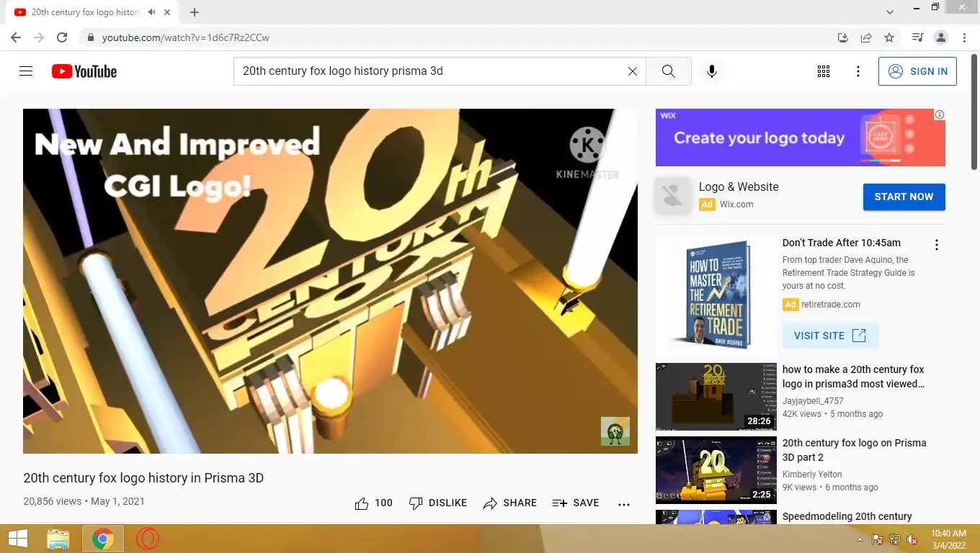Click the browser forward arrow
Viewport: 980px width, 553px height.
[39, 37]
